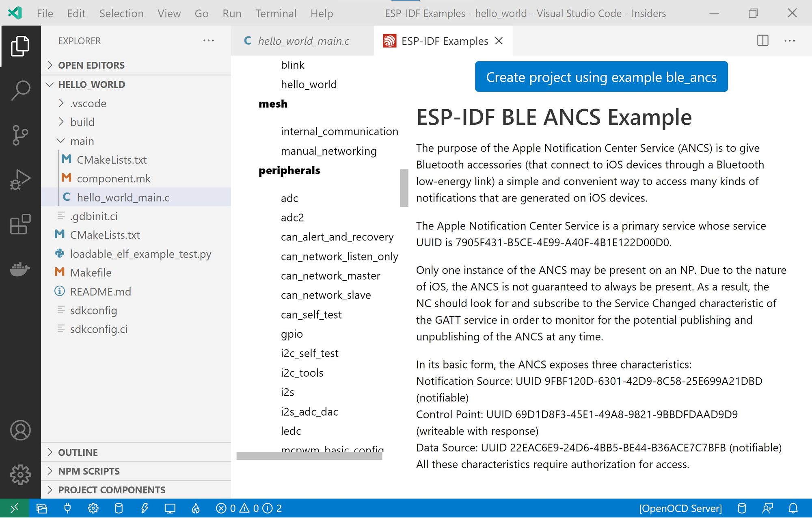Open the sdkconfig.ci file

click(136, 329)
